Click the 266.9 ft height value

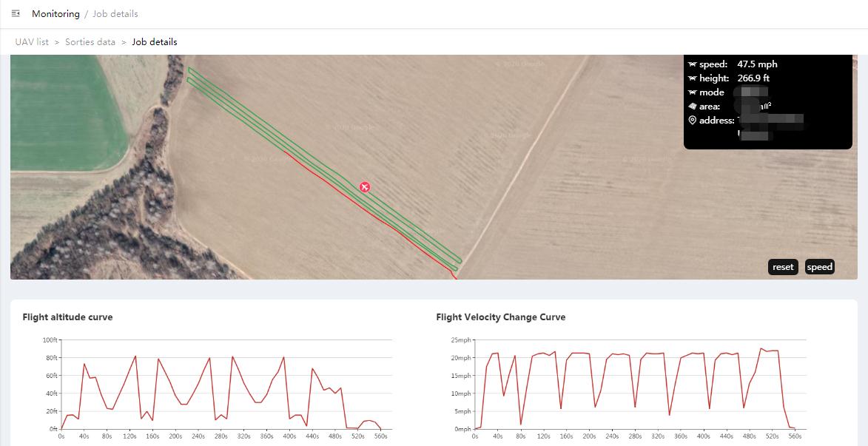click(x=753, y=78)
